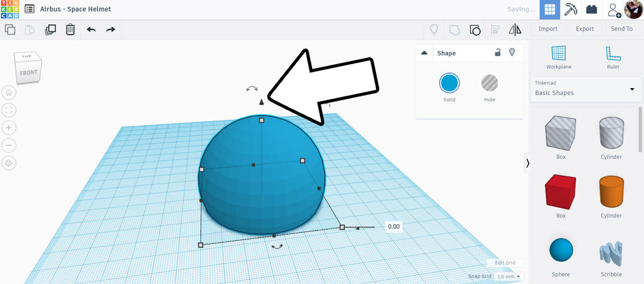This screenshot has height=284, width=644.
Task: Click the project title Airbus - Space Helmet
Action: pos(75,9)
